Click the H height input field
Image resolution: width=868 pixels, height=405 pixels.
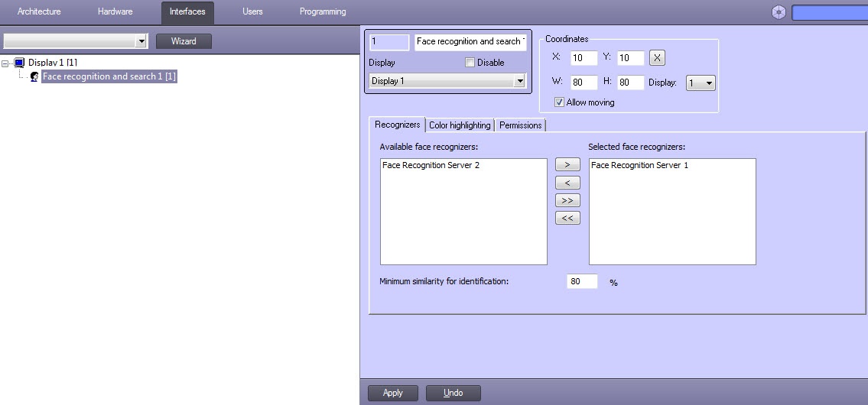coord(630,83)
